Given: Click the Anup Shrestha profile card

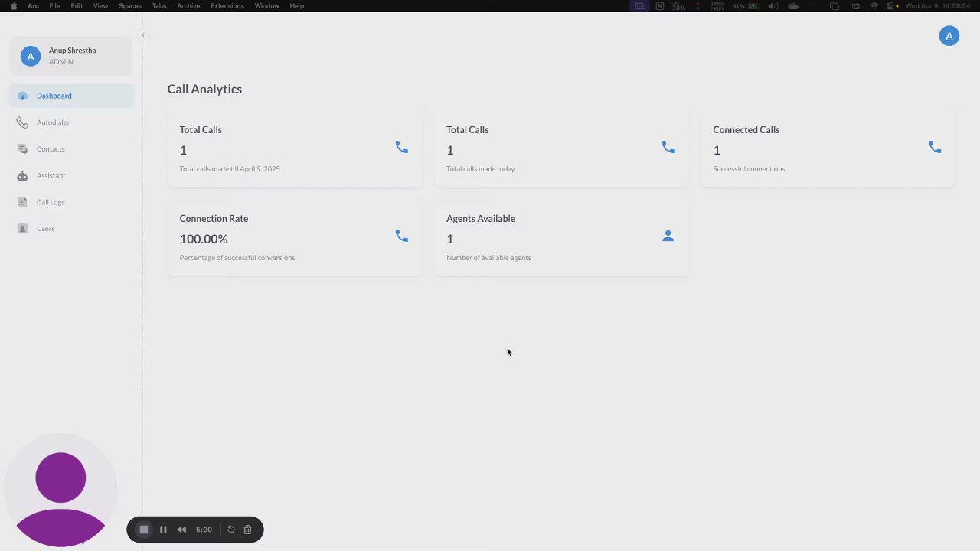Looking at the screenshot, I should tap(71, 56).
